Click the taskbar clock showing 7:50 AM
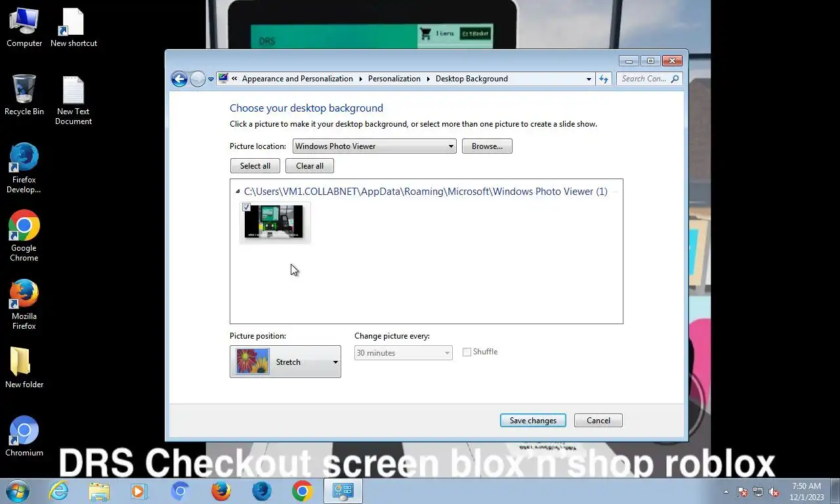Image resolution: width=840 pixels, height=504 pixels. click(x=807, y=492)
